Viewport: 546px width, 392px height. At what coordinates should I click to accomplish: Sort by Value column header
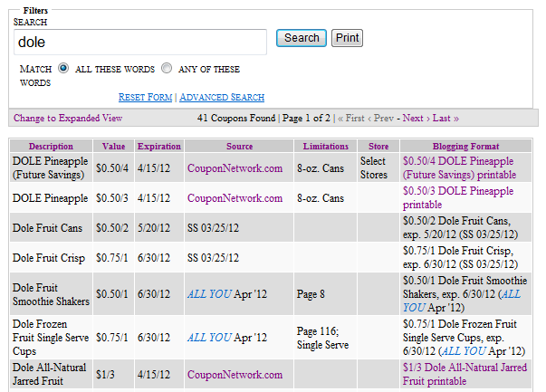pyautogui.click(x=113, y=147)
